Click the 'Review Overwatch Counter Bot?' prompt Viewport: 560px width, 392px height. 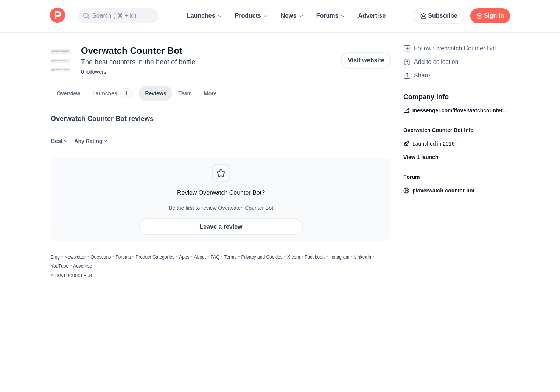click(x=221, y=193)
